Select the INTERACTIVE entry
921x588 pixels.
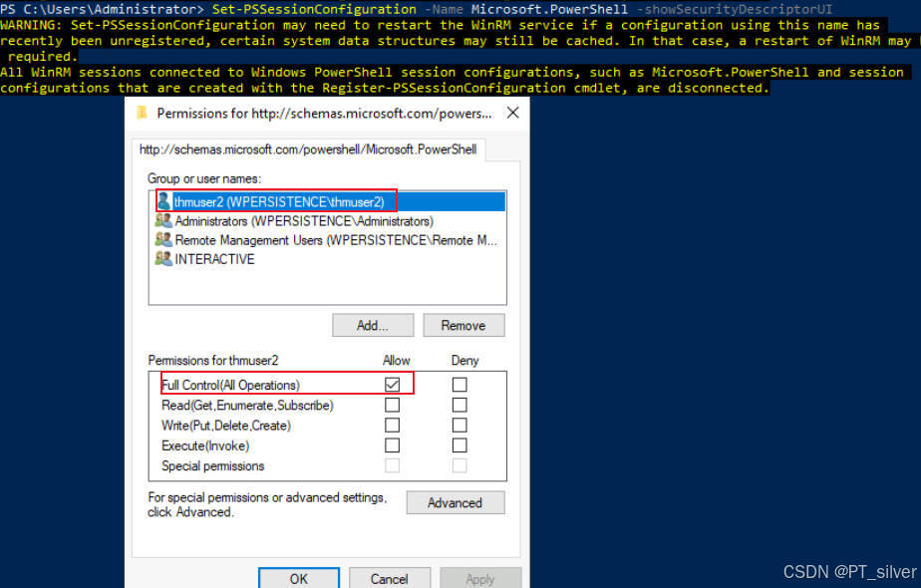[x=214, y=259]
